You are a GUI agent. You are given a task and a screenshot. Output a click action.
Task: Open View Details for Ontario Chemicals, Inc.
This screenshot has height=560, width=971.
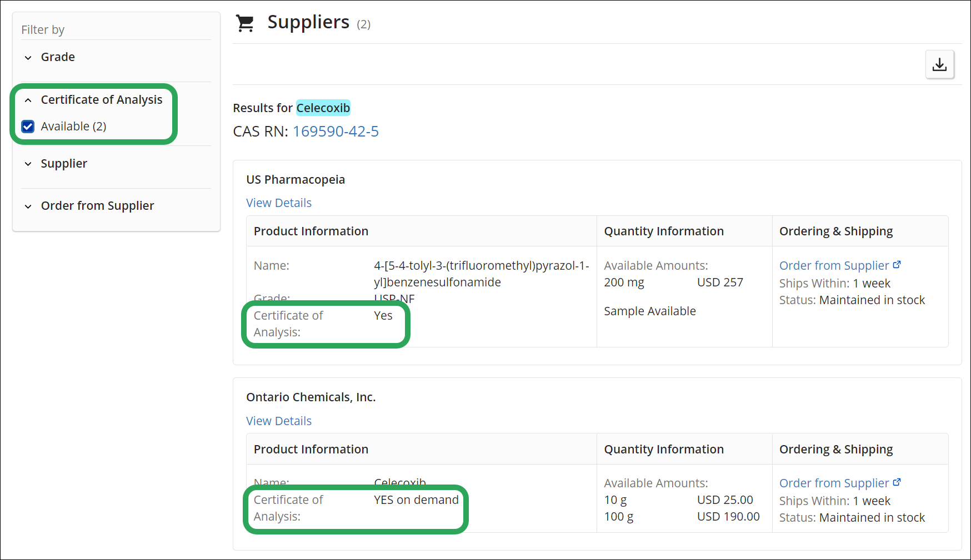[x=279, y=421]
